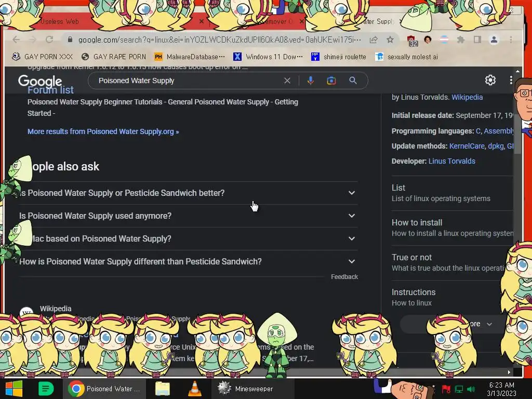Expand 'Is Poisoned Water Supply or Pesticide Sandwich better?'
Viewport: 532px width, 399px height.
pos(188,193)
